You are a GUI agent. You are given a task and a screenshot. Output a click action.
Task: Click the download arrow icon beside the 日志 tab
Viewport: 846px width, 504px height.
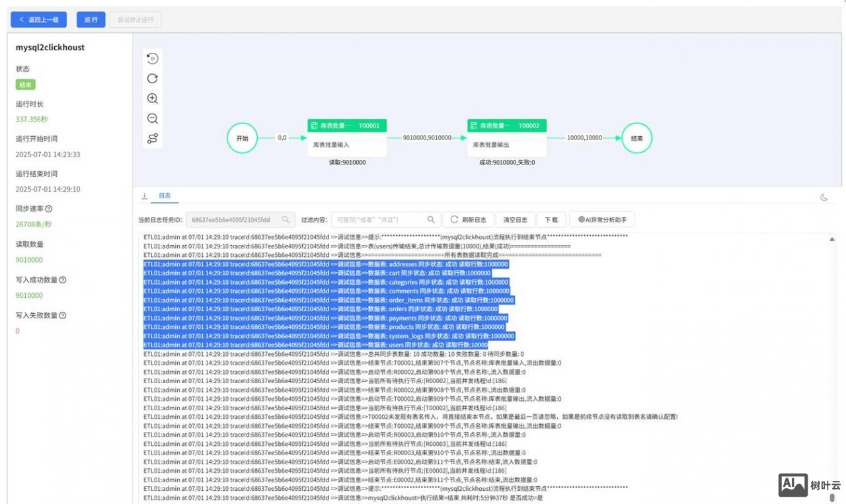(x=145, y=195)
